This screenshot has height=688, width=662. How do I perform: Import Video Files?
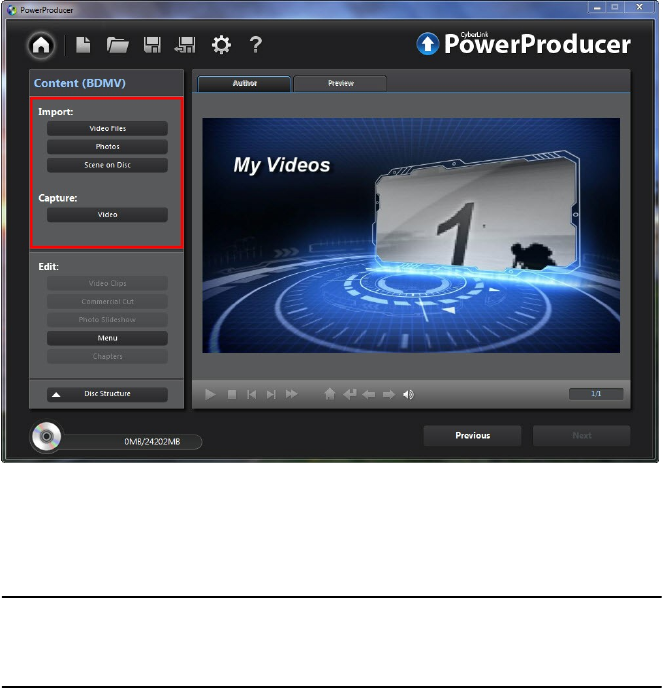point(107,129)
